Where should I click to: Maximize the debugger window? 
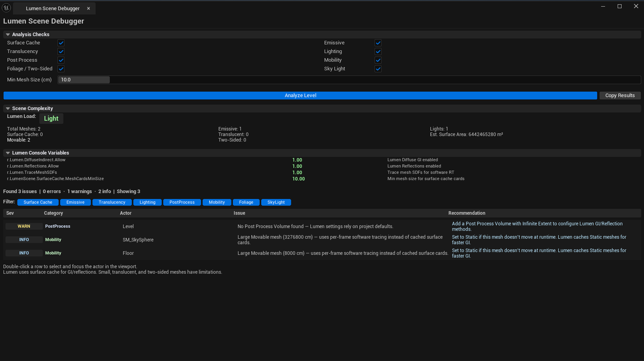coord(619,6)
